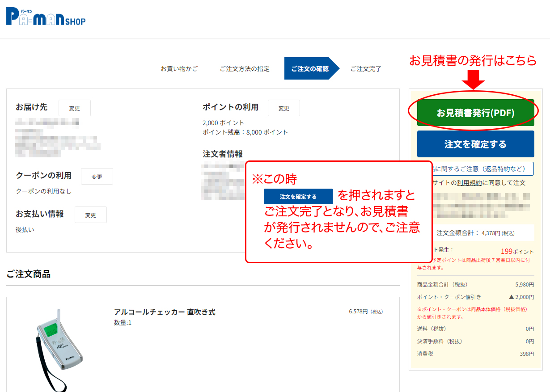
Task: Issue the quote with green お見積書発行(PDF) button
Action: [x=475, y=113]
